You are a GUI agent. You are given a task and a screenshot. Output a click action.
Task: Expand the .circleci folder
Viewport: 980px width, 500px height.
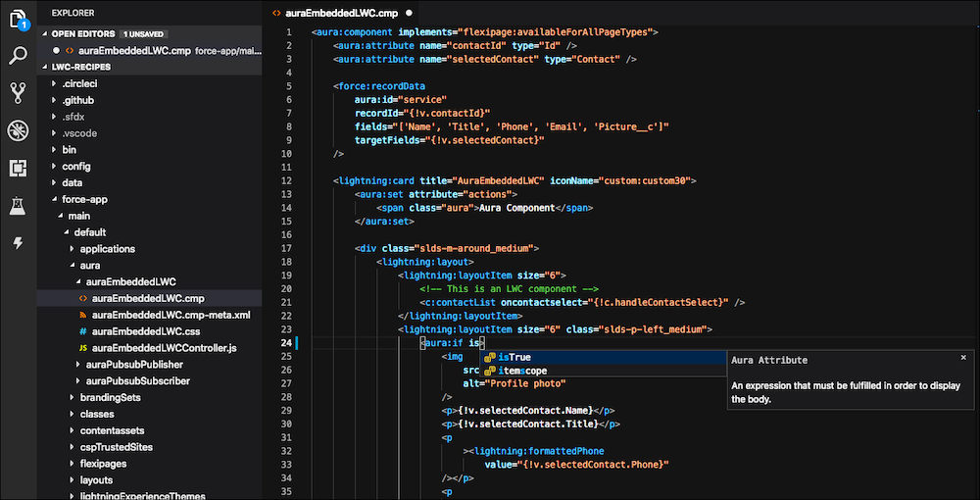[54, 83]
